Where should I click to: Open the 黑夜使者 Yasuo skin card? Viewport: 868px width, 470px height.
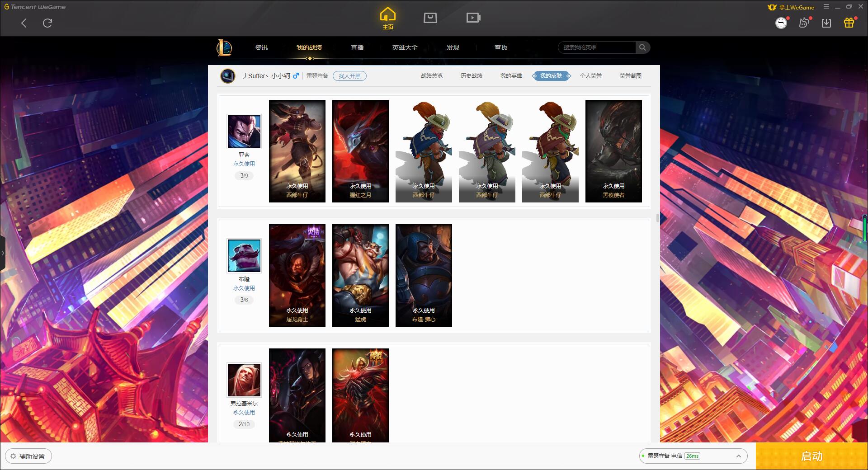click(x=613, y=151)
